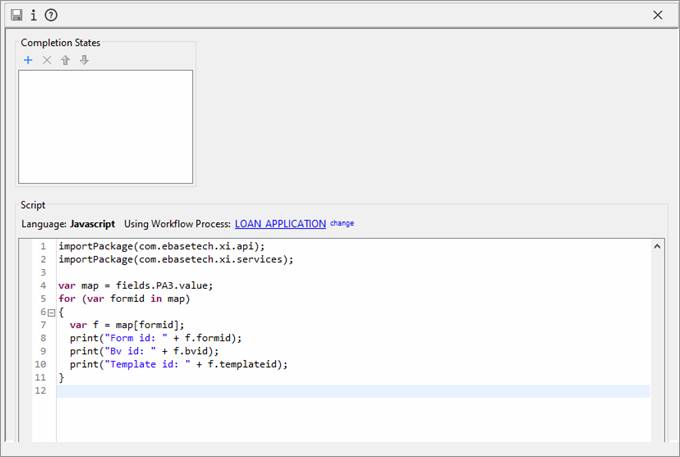Click inside the Completion States list box
The image size is (680, 457).
pyautogui.click(x=105, y=126)
